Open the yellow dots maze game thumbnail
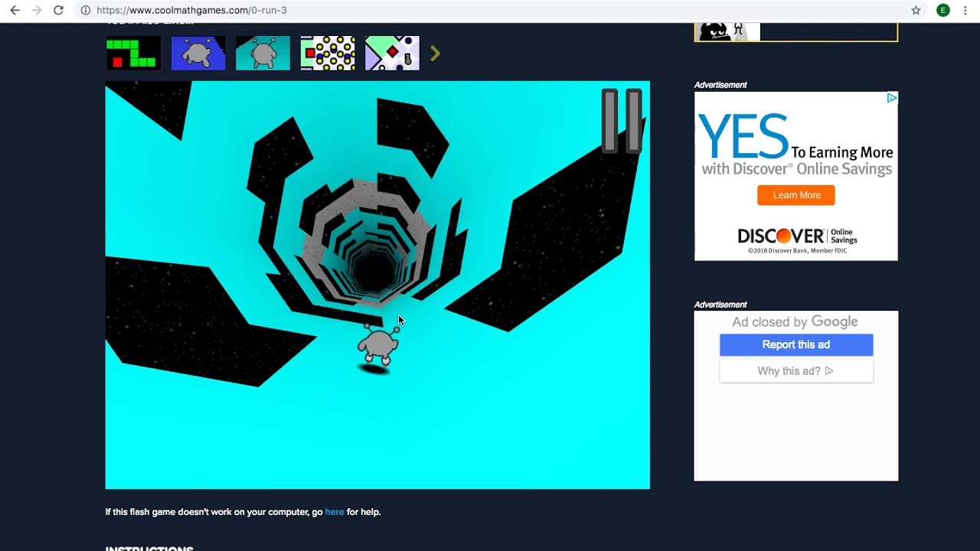The height and width of the screenshot is (551, 980). [x=328, y=53]
